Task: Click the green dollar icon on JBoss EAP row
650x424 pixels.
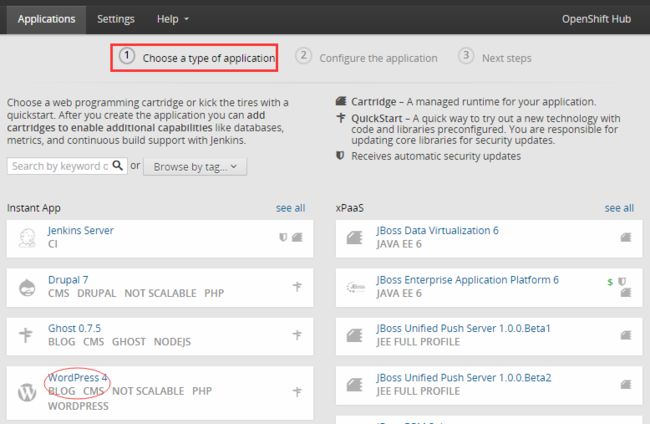Action: (610, 282)
